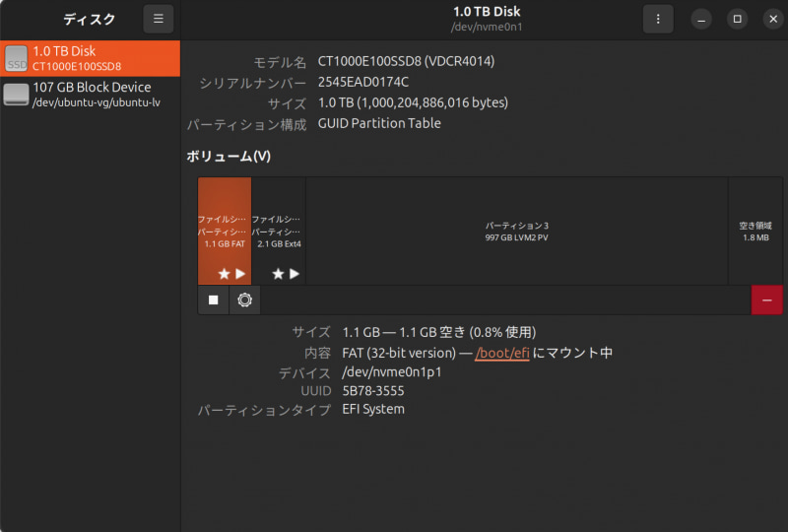Image resolution: width=788 pixels, height=532 pixels.
Task: Open the hamburger application menu
Action: [x=159, y=19]
